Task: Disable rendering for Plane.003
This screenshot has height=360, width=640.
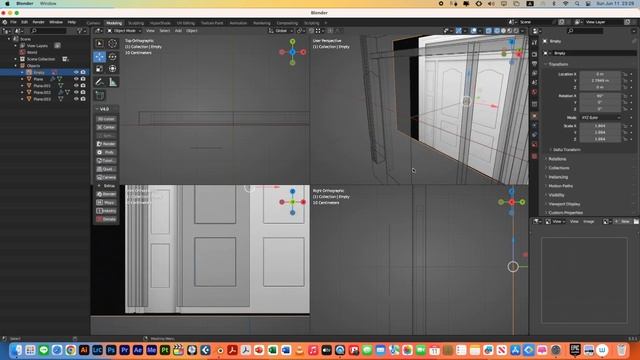Action: pyautogui.click(x=83, y=99)
